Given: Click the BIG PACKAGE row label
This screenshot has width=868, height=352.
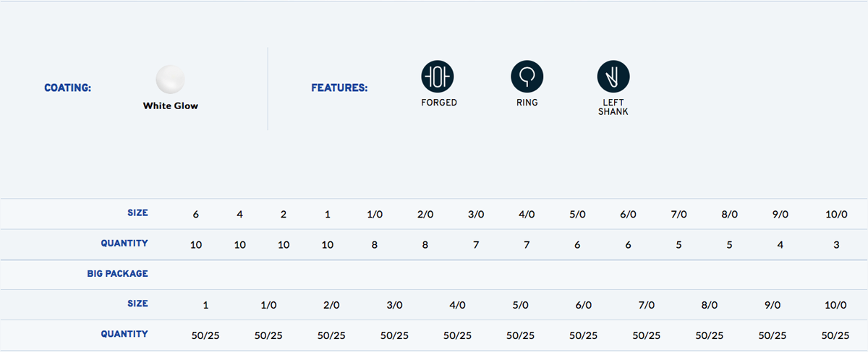Looking at the screenshot, I should point(117,274).
